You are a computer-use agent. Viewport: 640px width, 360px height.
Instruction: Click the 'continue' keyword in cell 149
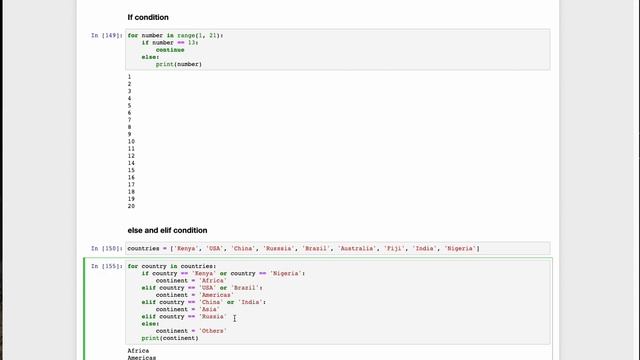170,50
